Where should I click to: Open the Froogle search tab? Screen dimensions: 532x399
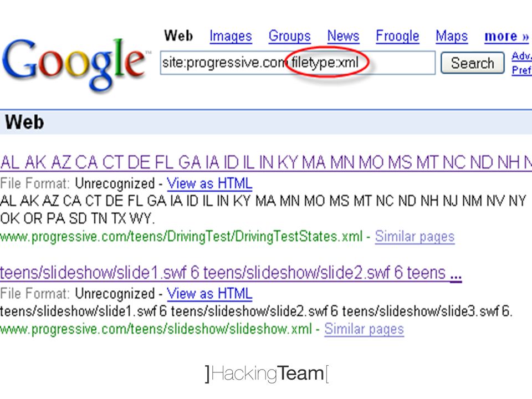pyautogui.click(x=397, y=36)
